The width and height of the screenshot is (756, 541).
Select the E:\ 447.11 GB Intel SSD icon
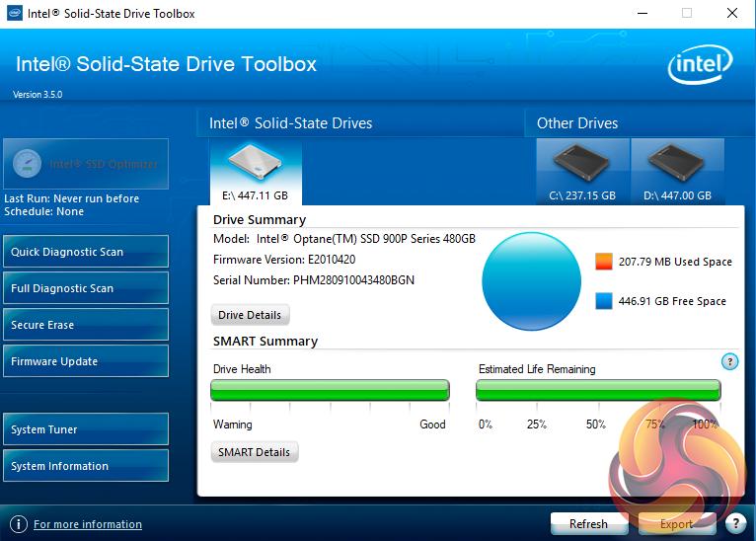point(256,172)
